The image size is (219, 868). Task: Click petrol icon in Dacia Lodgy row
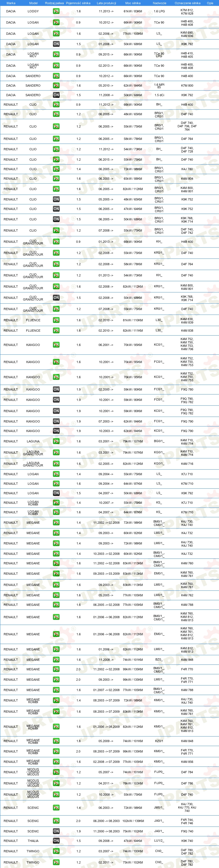56,11
